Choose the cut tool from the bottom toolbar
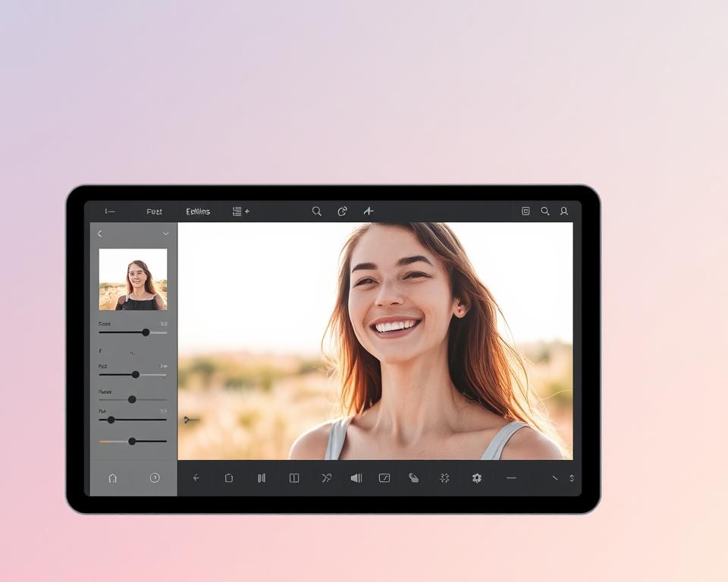Image resolution: width=728 pixels, height=582 pixels. tap(326, 477)
